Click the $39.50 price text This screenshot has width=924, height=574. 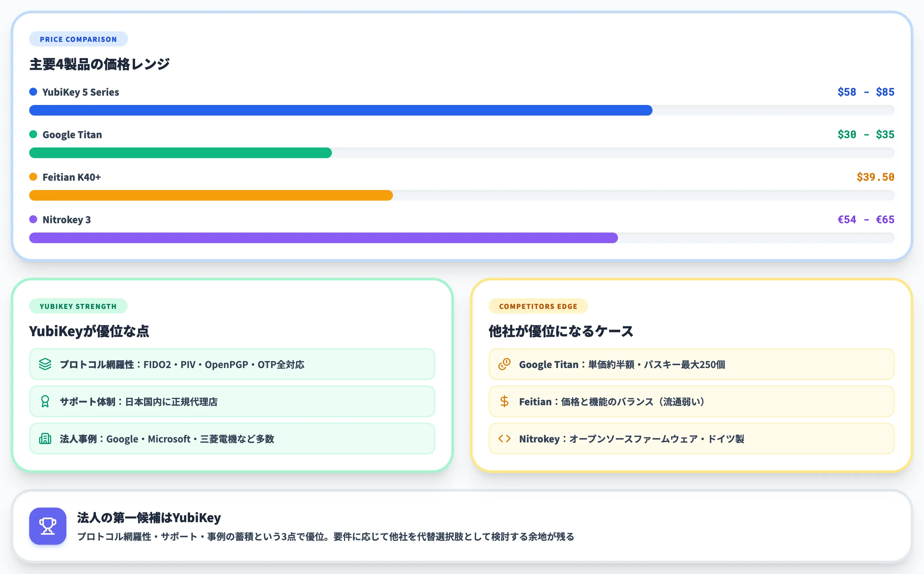876,177
